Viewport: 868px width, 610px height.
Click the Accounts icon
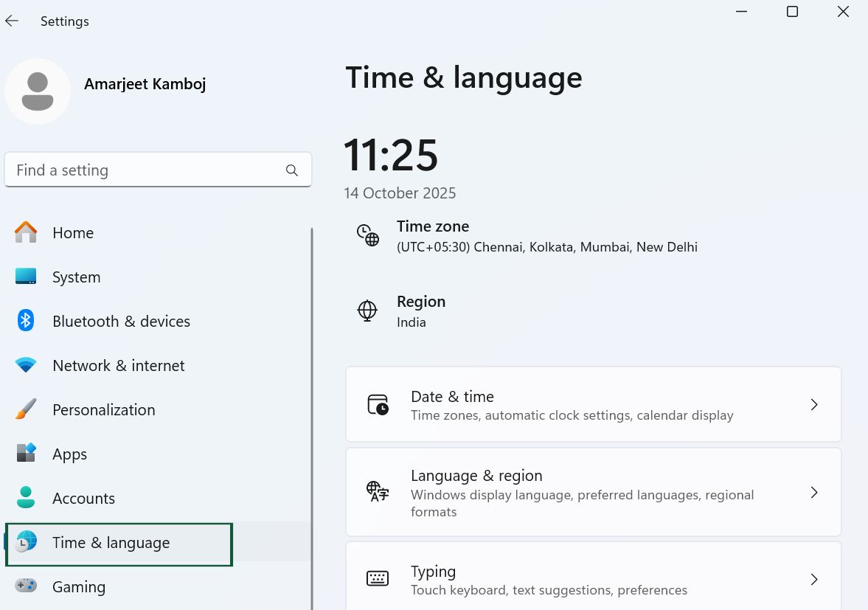(x=26, y=498)
